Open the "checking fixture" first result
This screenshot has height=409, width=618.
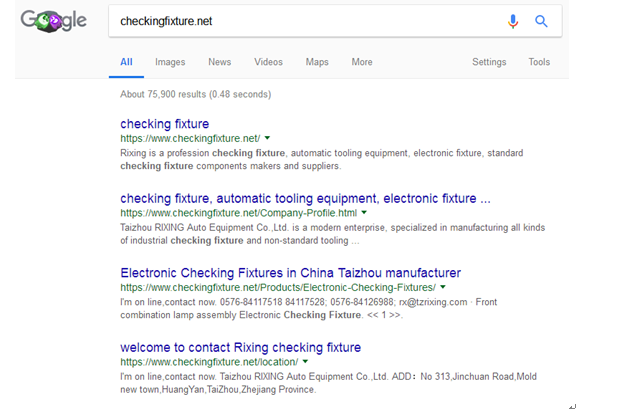pyautogui.click(x=165, y=124)
